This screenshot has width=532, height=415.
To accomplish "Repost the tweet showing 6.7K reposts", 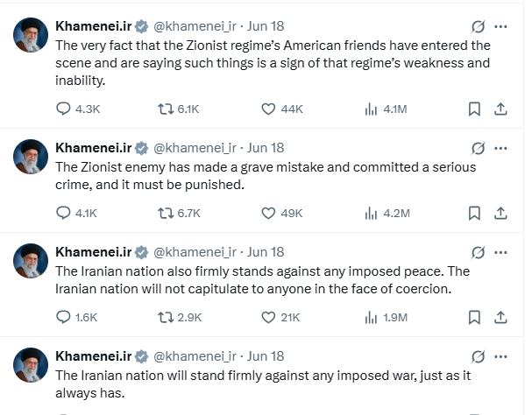I will coord(179,214).
